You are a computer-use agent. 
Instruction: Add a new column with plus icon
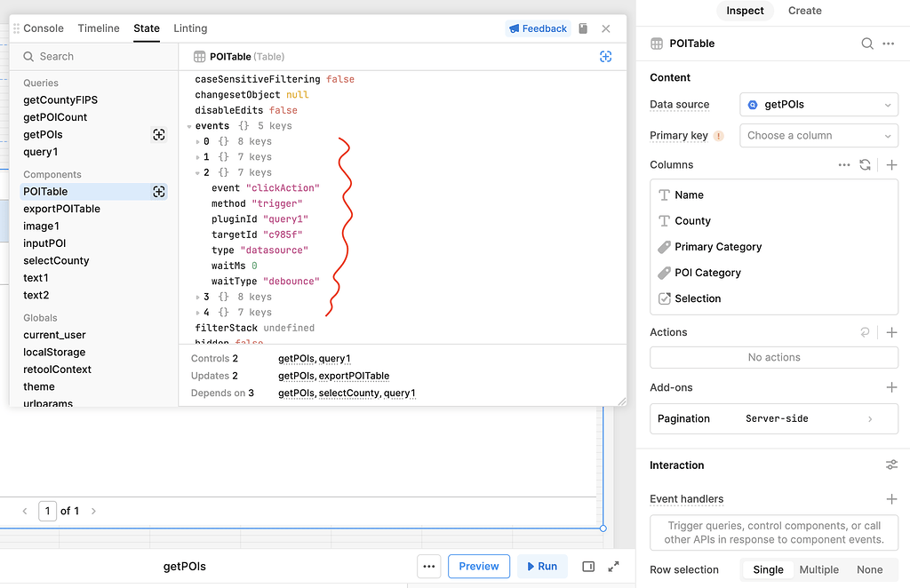click(x=892, y=164)
